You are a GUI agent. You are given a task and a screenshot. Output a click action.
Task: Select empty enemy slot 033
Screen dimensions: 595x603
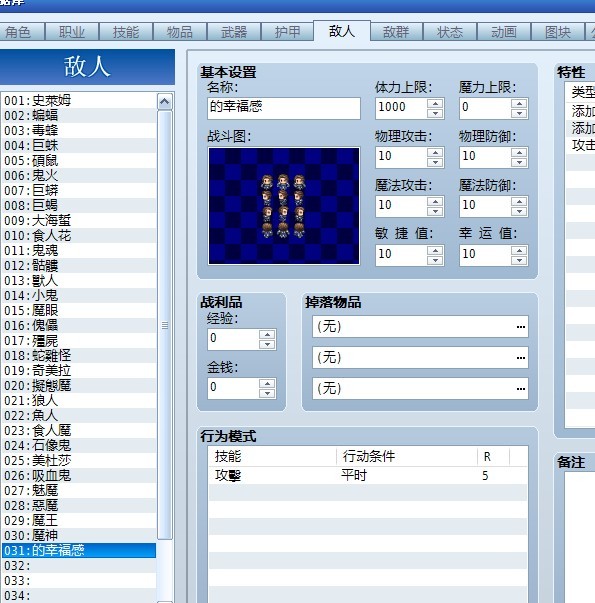[x=79, y=581]
